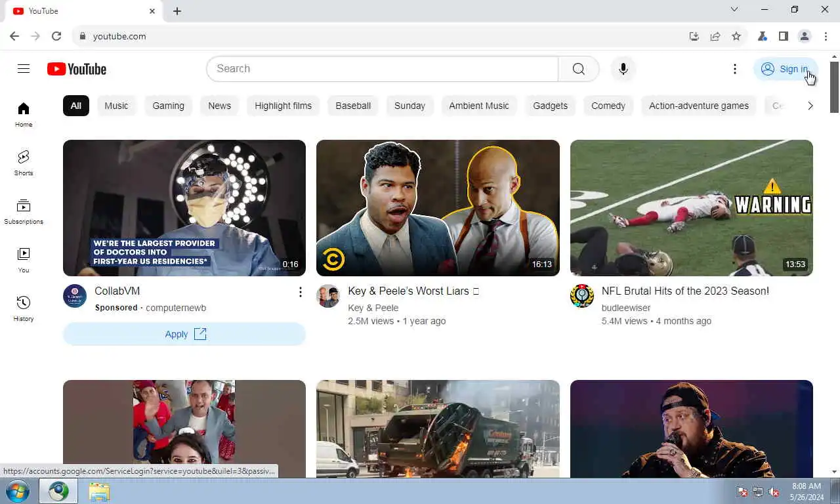This screenshot has width=840, height=504.
Task: Open NFL Brutal Hits thumbnail
Action: [x=692, y=208]
